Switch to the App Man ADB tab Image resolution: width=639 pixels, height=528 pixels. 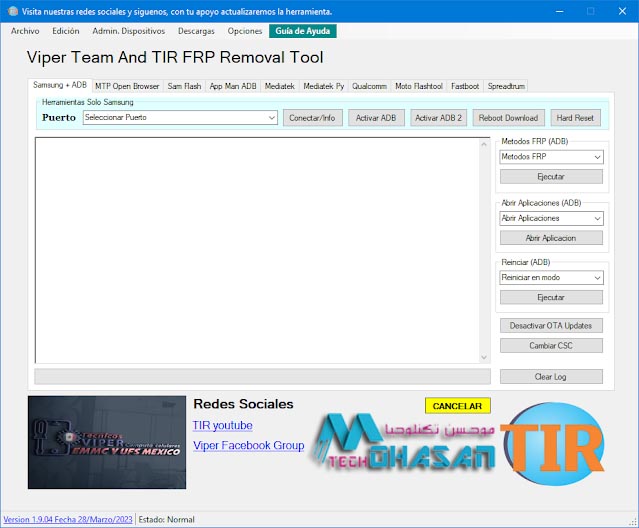click(233, 86)
